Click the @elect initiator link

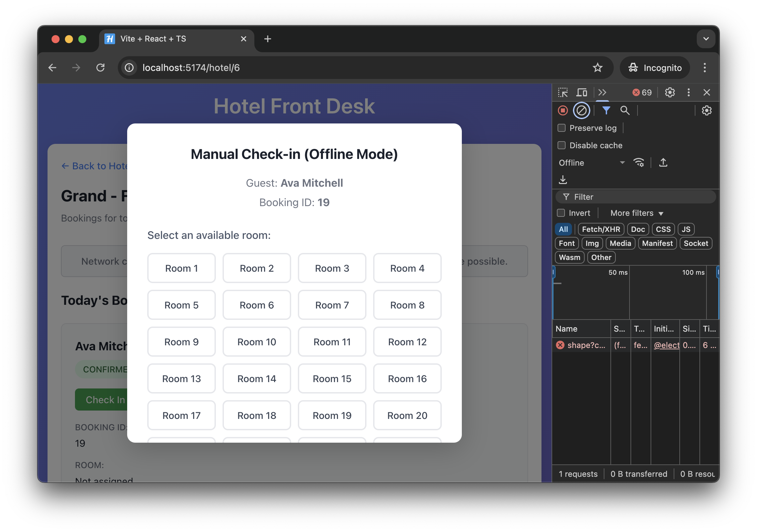(666, 345)
